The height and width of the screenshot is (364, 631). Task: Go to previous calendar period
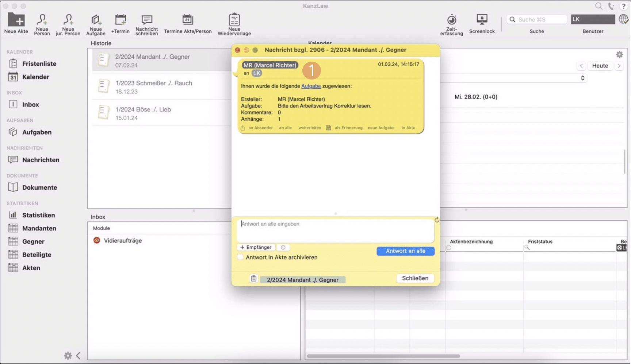coord(581,66)
